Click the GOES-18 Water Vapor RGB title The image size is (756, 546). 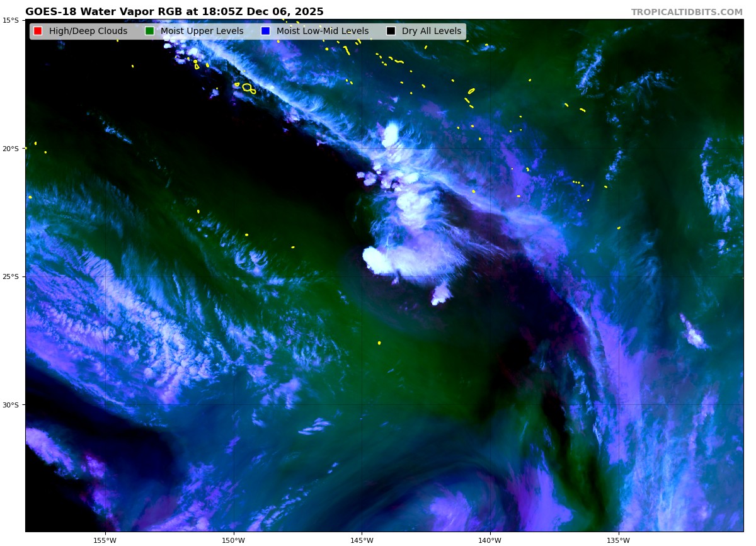coord(174,12)
